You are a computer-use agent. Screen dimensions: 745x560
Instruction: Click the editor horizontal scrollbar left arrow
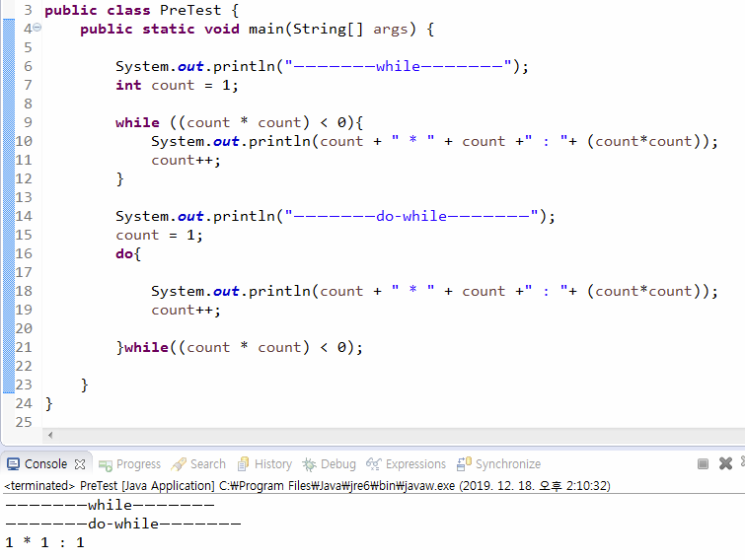click(50, 435)
